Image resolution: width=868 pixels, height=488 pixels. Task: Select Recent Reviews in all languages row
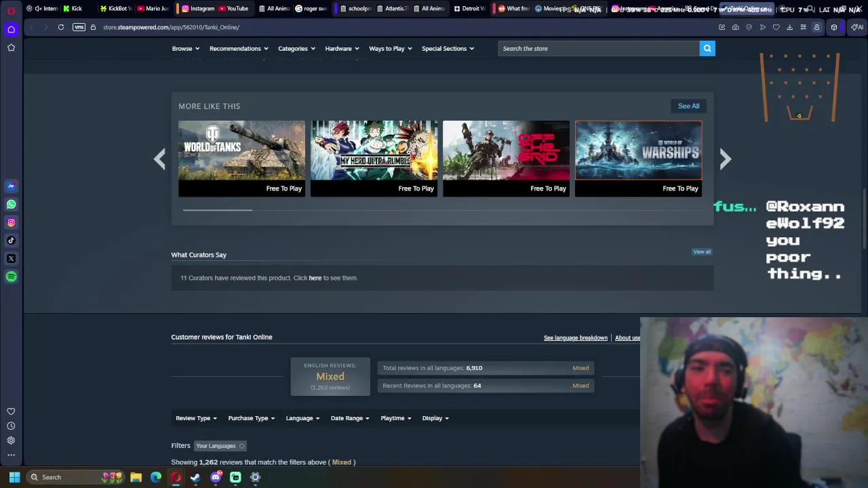pyautogui.click(x=486, y=386)
